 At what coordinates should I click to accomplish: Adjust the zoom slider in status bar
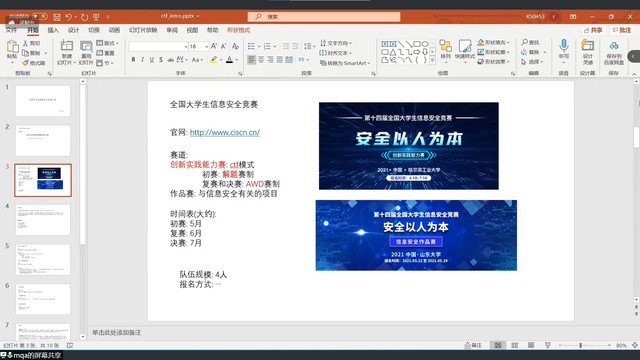[581, 345]
